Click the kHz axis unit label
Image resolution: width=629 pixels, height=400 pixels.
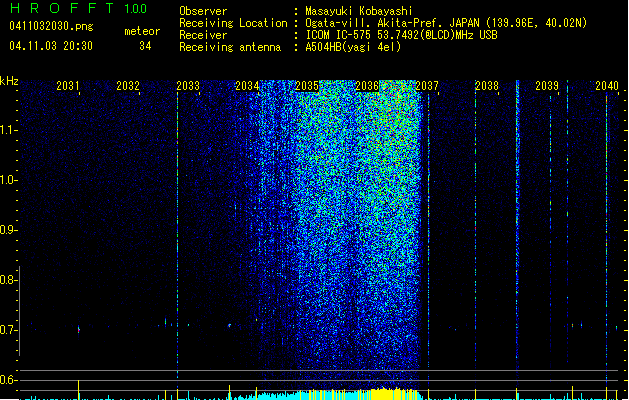pos(9,81)
